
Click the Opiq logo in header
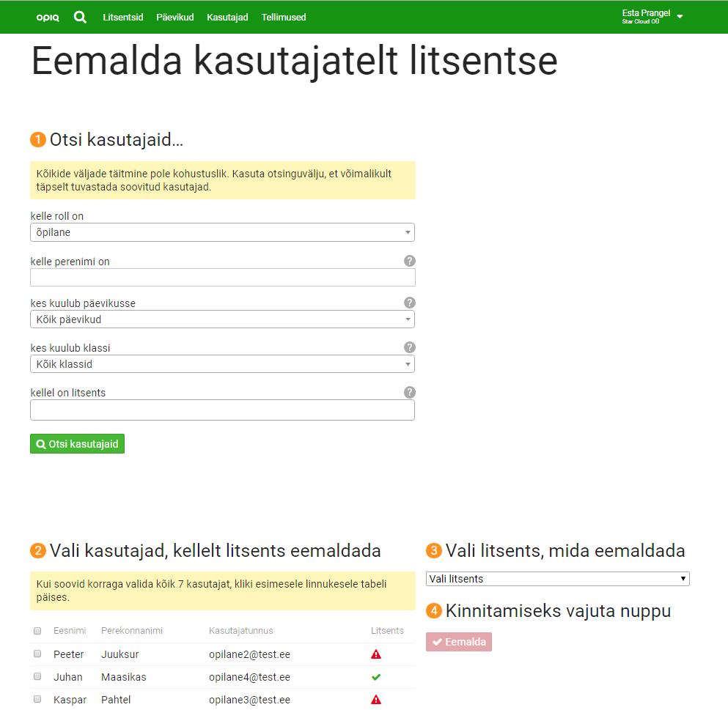tap(48, 18)
